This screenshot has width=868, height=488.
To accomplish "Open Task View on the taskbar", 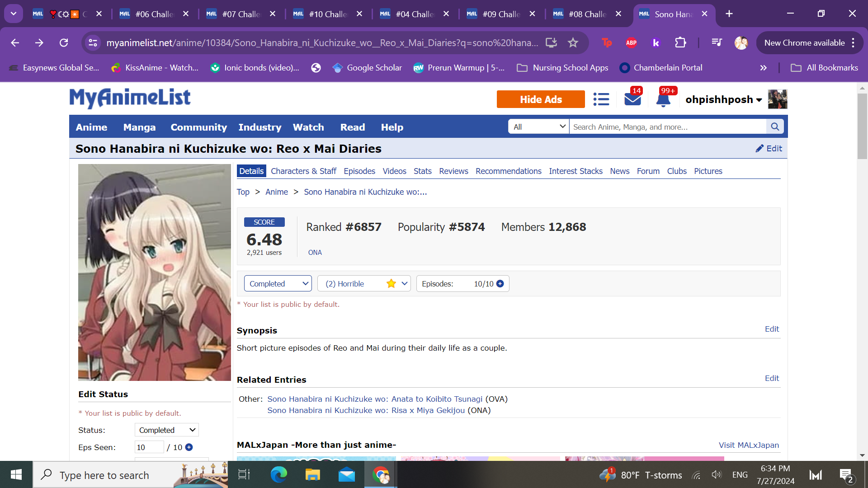I will (x=244, y=474).
